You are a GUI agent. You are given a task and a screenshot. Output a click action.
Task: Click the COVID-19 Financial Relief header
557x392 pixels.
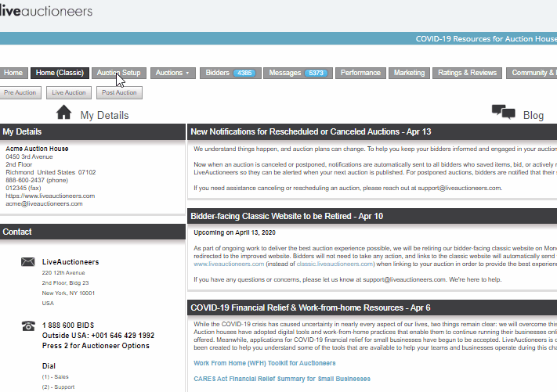coord(372,307)
